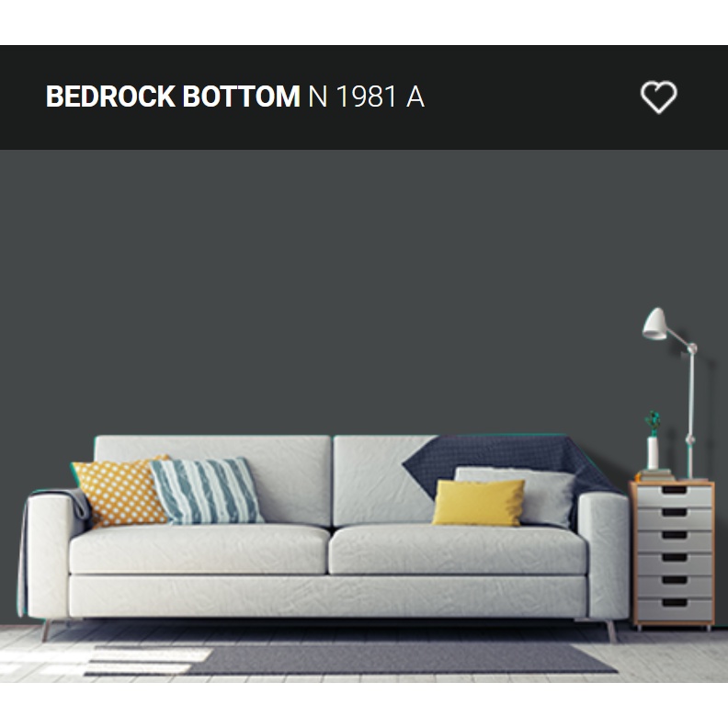Click the sofa's left armrest
Image resolution: width=728 pixels, height=728 pixels.
[49, 555]
